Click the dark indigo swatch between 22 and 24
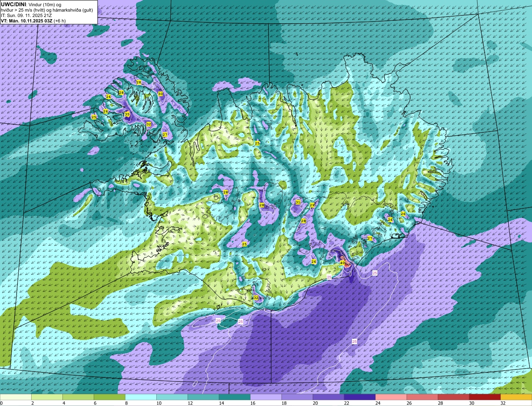532x406 pixels. point(360,397)
